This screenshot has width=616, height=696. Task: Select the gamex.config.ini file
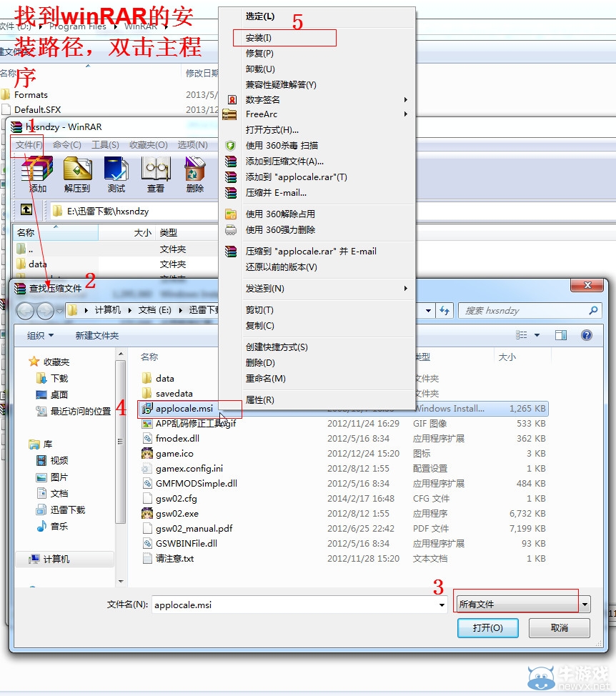(x=189, y=468)
